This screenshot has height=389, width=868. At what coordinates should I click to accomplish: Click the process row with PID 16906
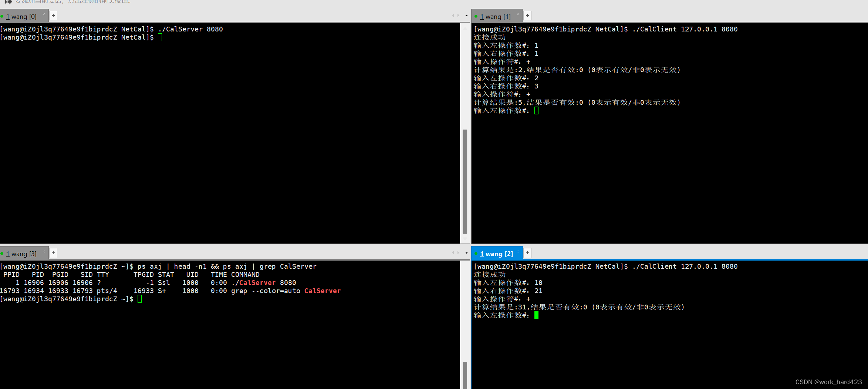(x=148, y=283)
